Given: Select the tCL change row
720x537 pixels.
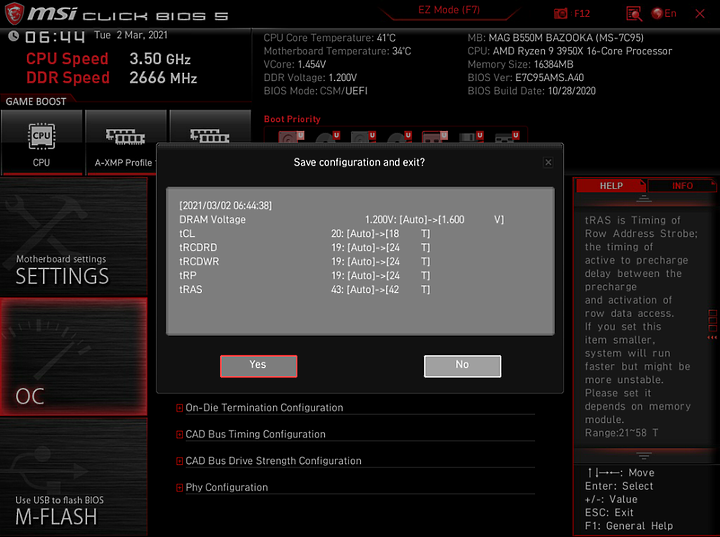Looking at the screenshot, I should pos(305,233).
